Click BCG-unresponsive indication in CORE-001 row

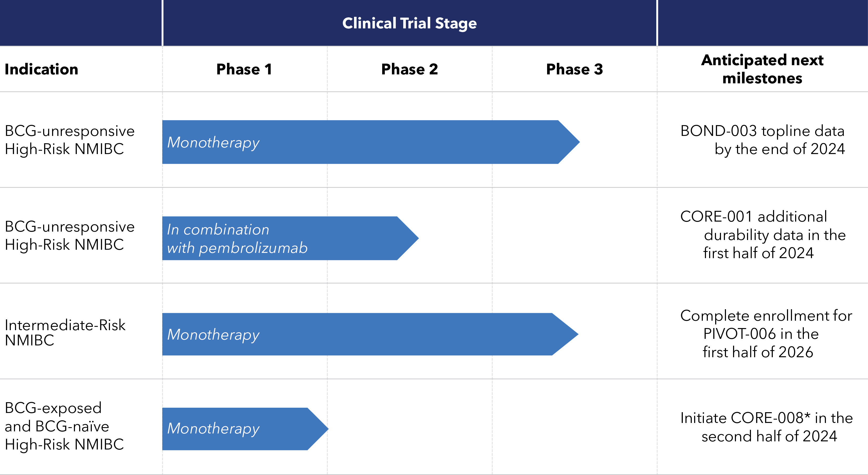[x=69, y=235]
